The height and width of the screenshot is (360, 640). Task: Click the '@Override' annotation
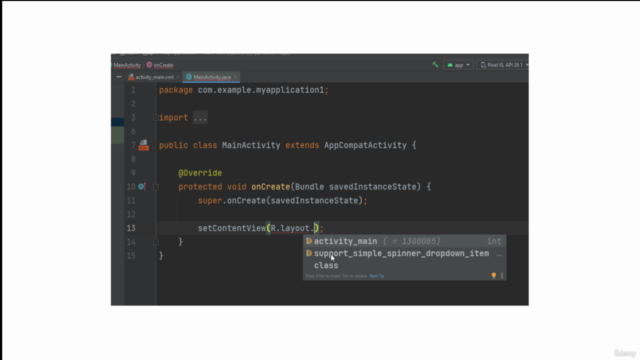(x=200, y=173)
